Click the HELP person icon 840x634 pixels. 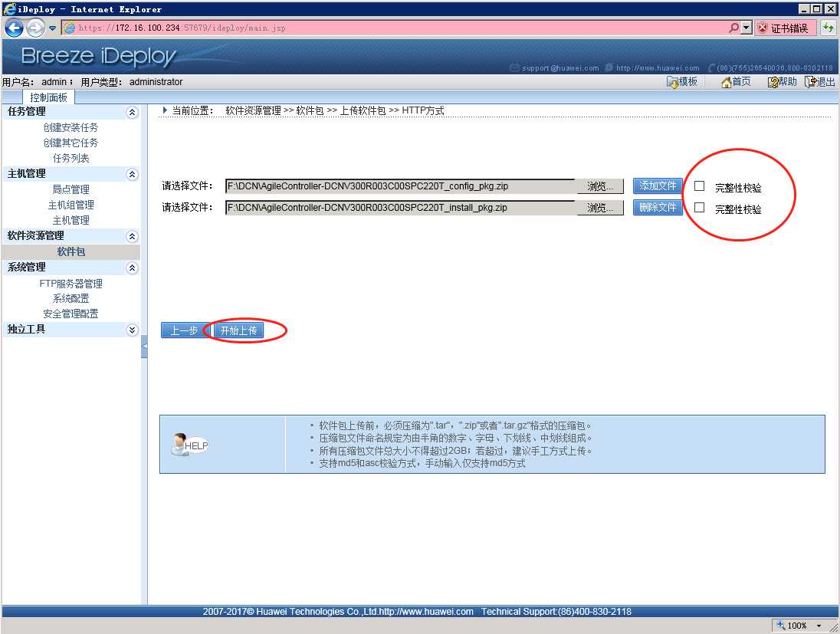pyautogui.click(x=189, y=445)
